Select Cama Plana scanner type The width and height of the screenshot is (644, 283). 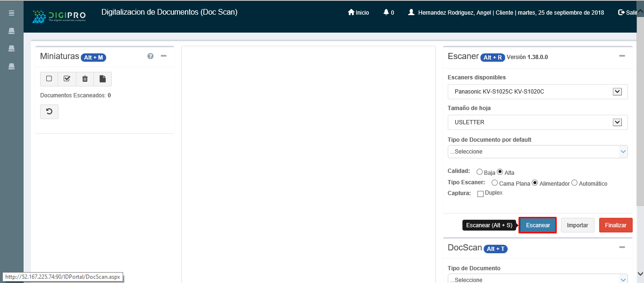tap(494, 183)
